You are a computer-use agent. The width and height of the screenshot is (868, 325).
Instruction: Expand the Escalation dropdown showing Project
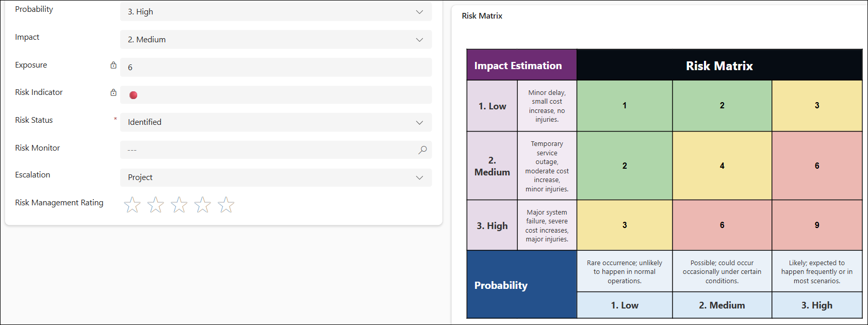coord(276,177)
